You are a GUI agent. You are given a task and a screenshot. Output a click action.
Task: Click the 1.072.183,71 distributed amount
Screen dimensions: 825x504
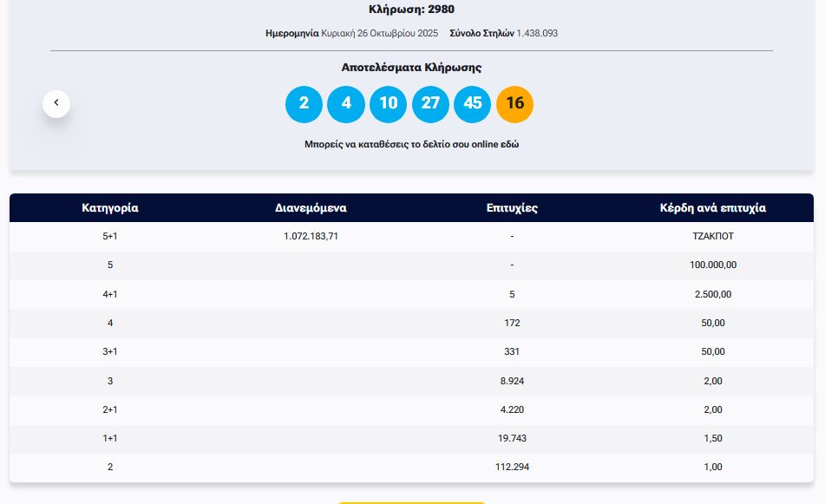(x=311, y=236)
